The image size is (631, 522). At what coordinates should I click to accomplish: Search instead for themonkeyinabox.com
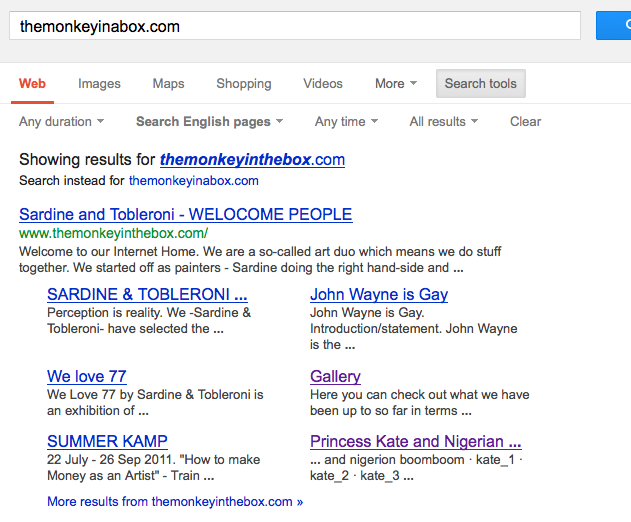(194, 181)
